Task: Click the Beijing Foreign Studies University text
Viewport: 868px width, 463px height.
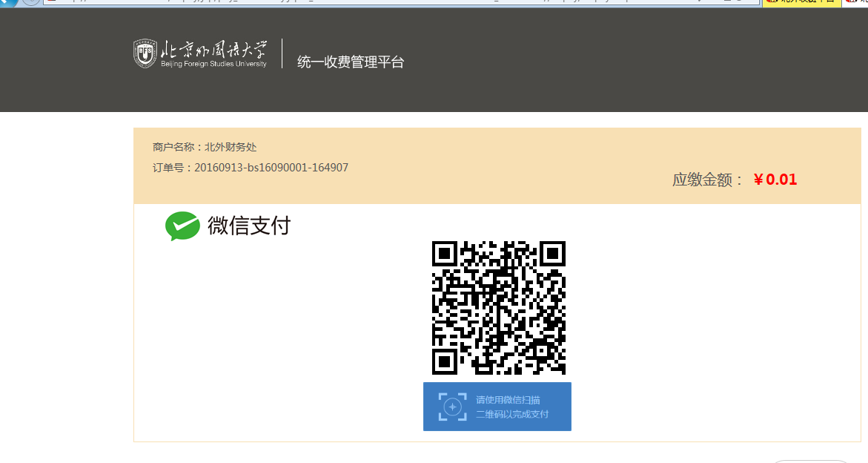Action: click(x=213, y=65)
